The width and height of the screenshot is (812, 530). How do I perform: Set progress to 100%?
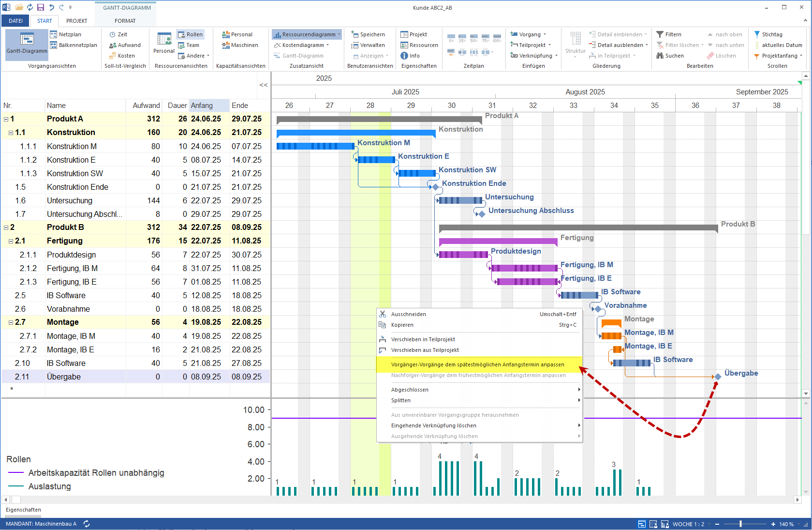(x=497, y=38)
